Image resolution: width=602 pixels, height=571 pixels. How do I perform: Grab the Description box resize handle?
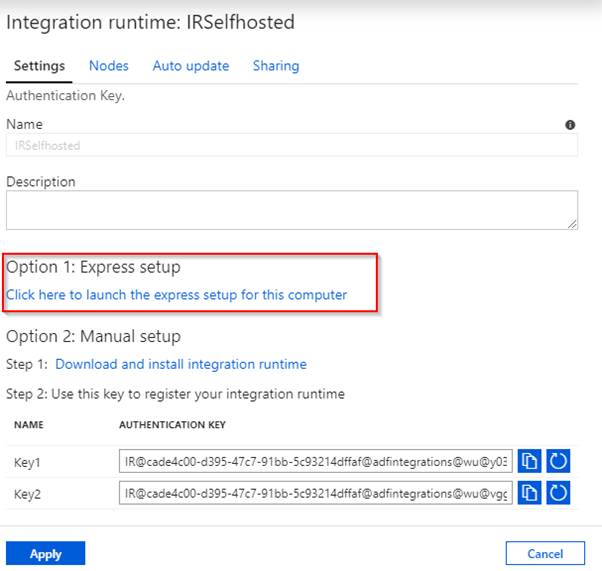572,225
